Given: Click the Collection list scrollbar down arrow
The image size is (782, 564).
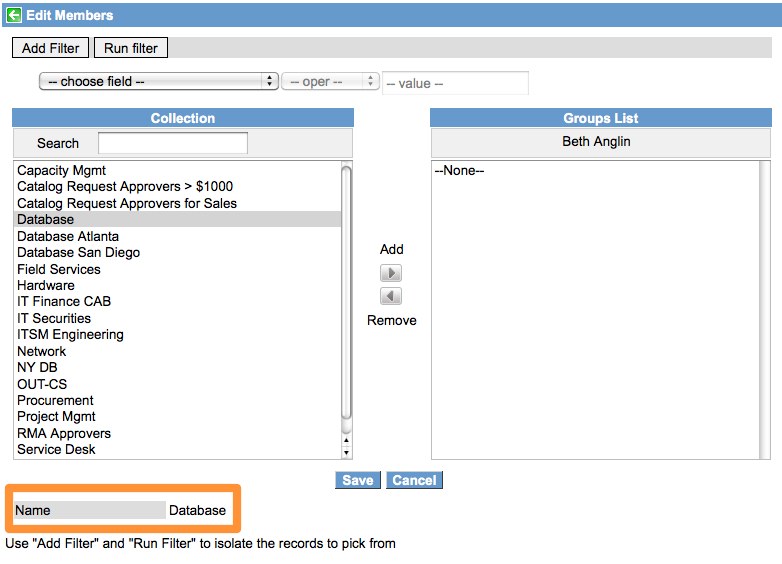Looking at the screenshot, I should [347, 451].
